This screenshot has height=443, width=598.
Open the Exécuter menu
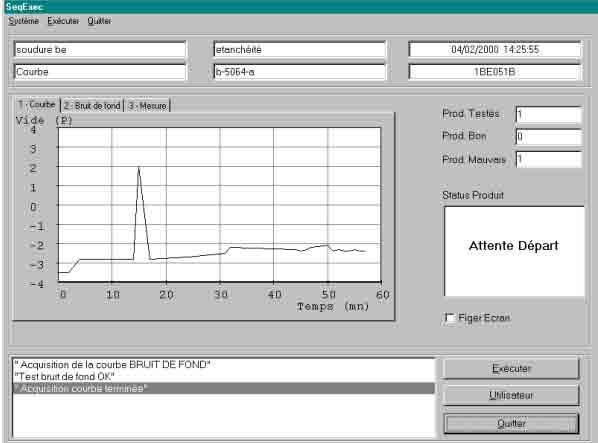pos(63,21)
